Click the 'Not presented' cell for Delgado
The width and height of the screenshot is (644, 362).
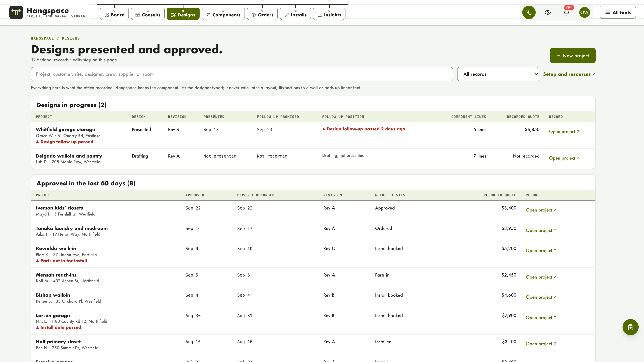[220, 156]
